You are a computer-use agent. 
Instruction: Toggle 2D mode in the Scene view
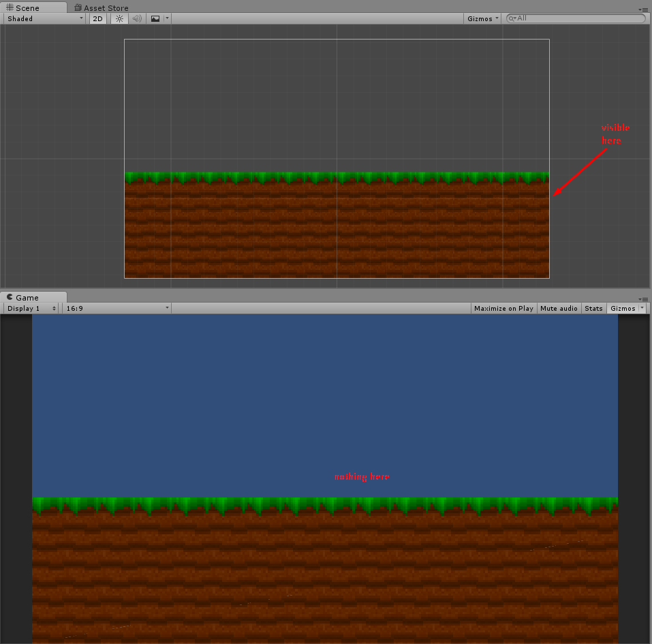coord(97,18)
